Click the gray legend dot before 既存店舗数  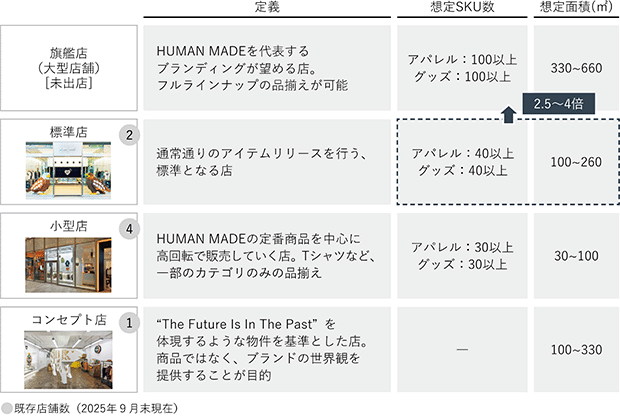7,409
